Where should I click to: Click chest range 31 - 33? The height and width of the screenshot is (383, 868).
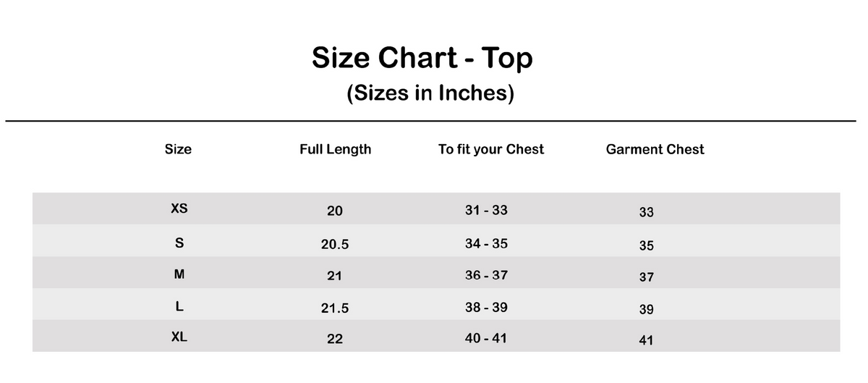coord(486,210)
